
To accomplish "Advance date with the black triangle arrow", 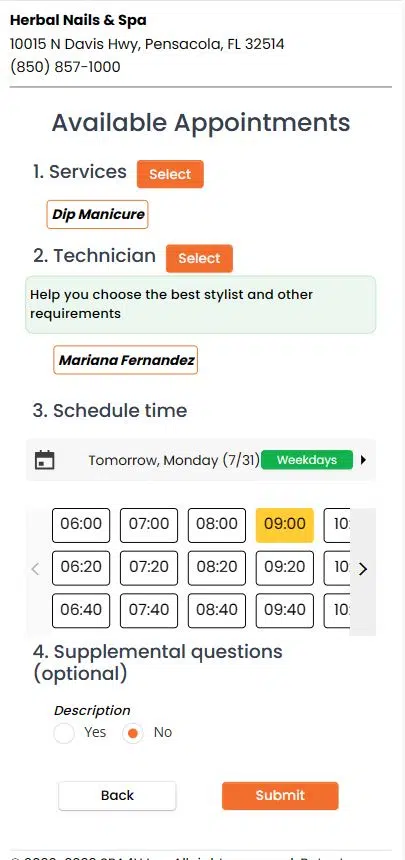I will tap(363, 460).
